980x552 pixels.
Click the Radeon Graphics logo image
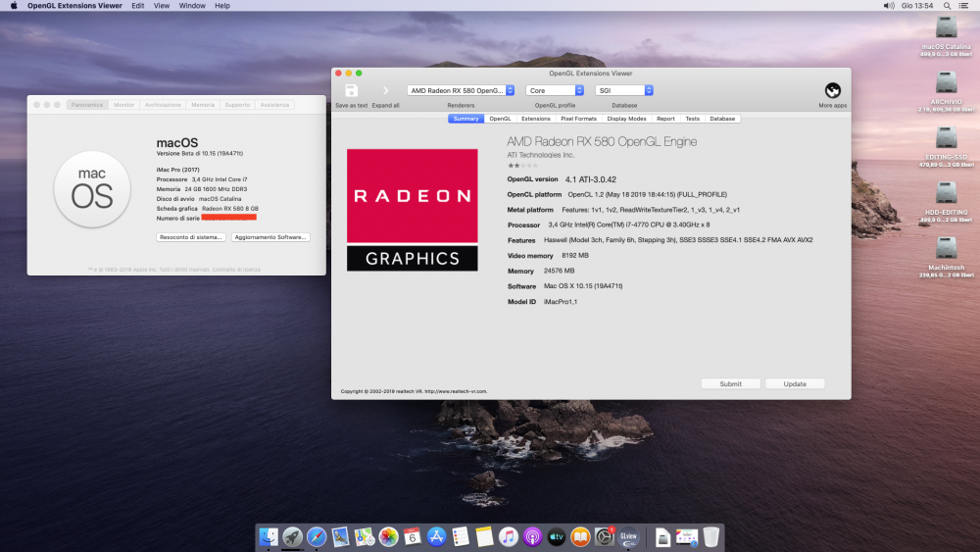pos(413,210)
